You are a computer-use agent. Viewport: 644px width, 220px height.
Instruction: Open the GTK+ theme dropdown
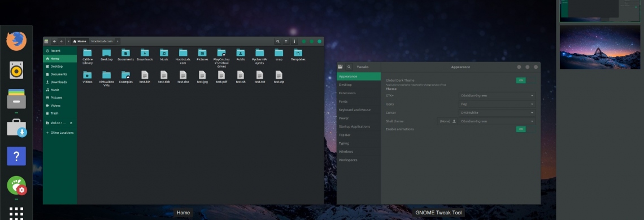pyautogui.click(x=497, y=96)
